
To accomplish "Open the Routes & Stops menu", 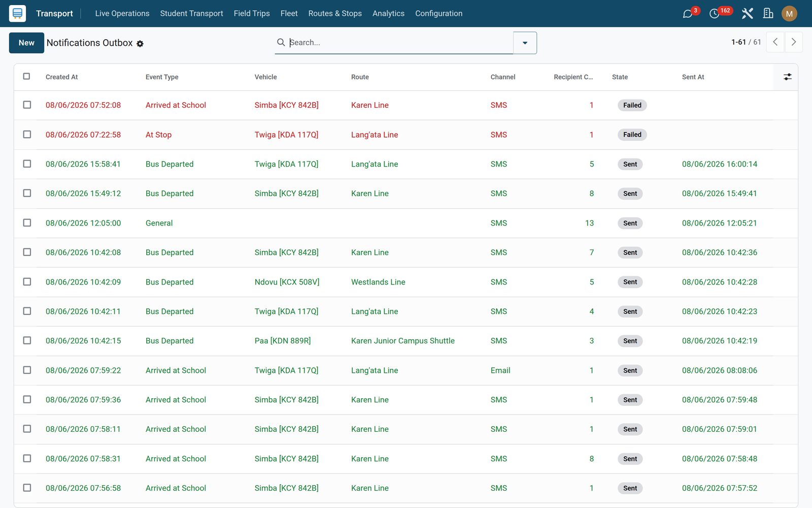I will click(x=335, y=14).
